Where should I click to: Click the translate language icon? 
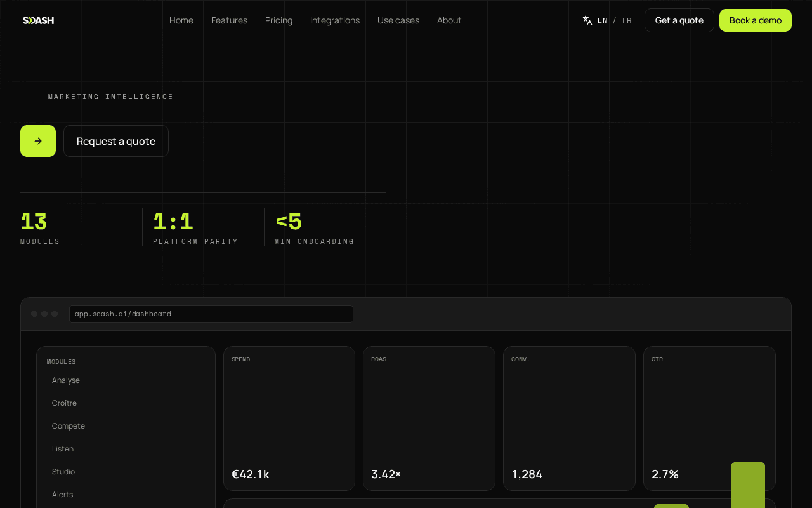click(587, 20)
